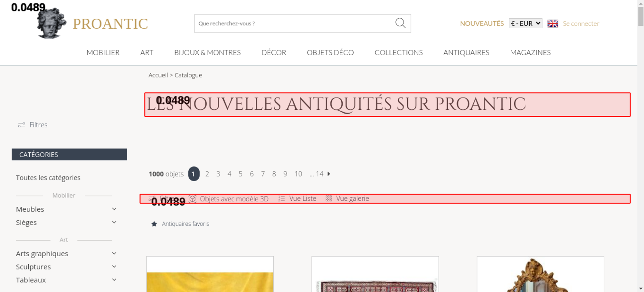Expand the Sculptures category
The image size is (644, 292).
(x=114, y=267)
